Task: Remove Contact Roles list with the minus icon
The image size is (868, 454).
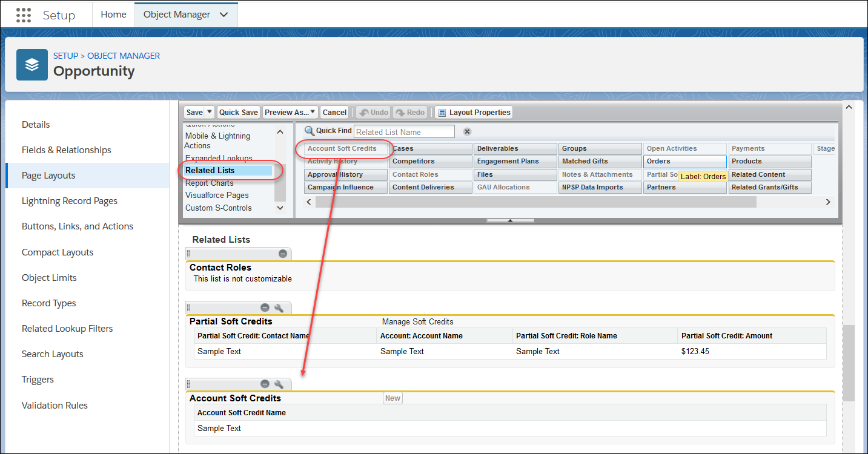Action: [x=282, y=254]
